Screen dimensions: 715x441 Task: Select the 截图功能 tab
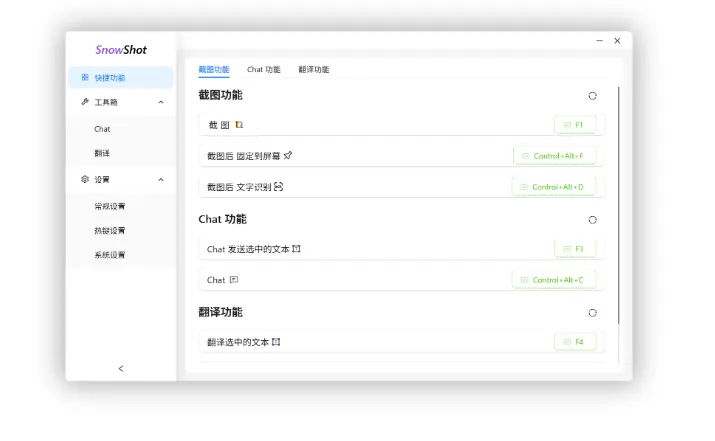(214, 70)
